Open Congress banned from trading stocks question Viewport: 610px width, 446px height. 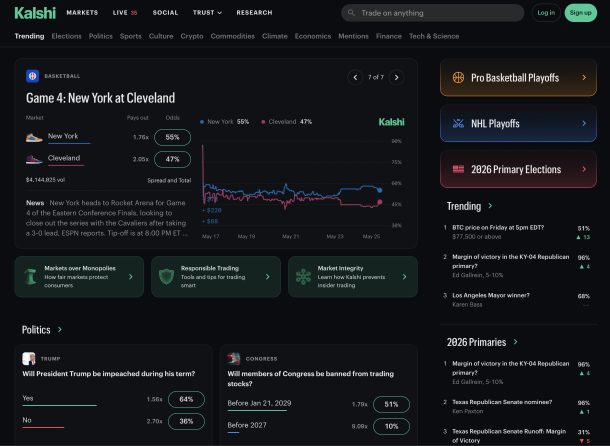click(x=310, y=379)
